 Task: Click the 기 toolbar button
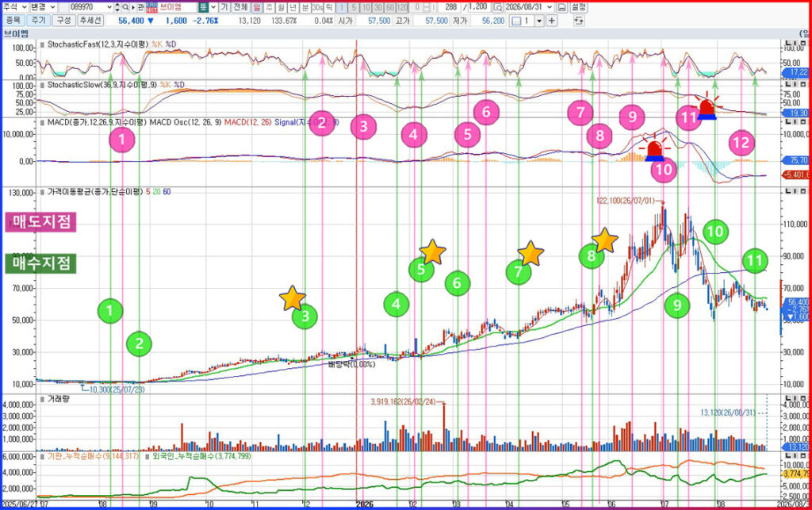(x=224, y=7)
